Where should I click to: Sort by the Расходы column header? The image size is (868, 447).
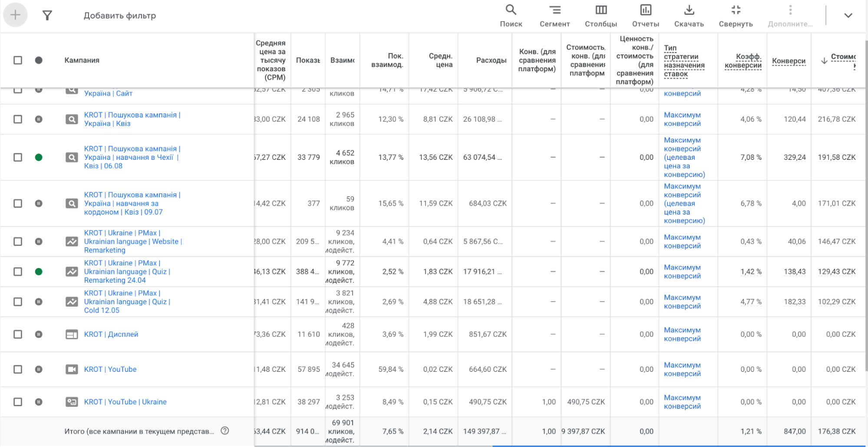[x=491, y=60]
